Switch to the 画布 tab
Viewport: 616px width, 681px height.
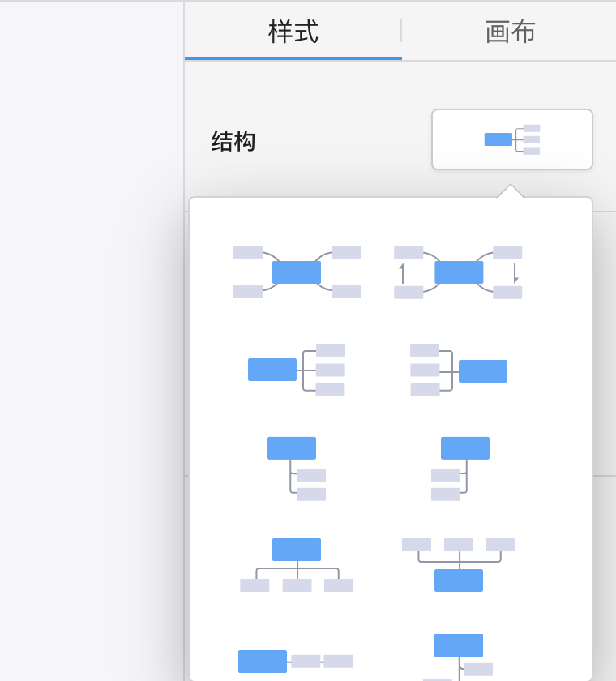tap(510, 32)
